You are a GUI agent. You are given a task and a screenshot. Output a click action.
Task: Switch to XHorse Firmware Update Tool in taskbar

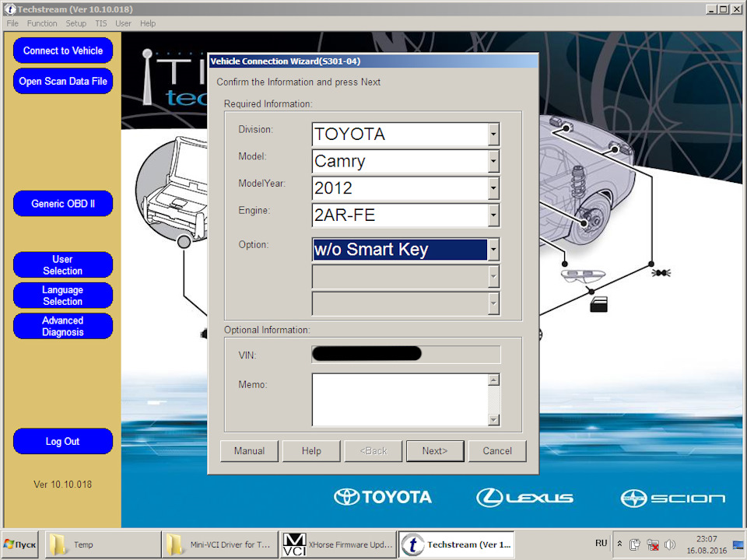coord(338,544)
